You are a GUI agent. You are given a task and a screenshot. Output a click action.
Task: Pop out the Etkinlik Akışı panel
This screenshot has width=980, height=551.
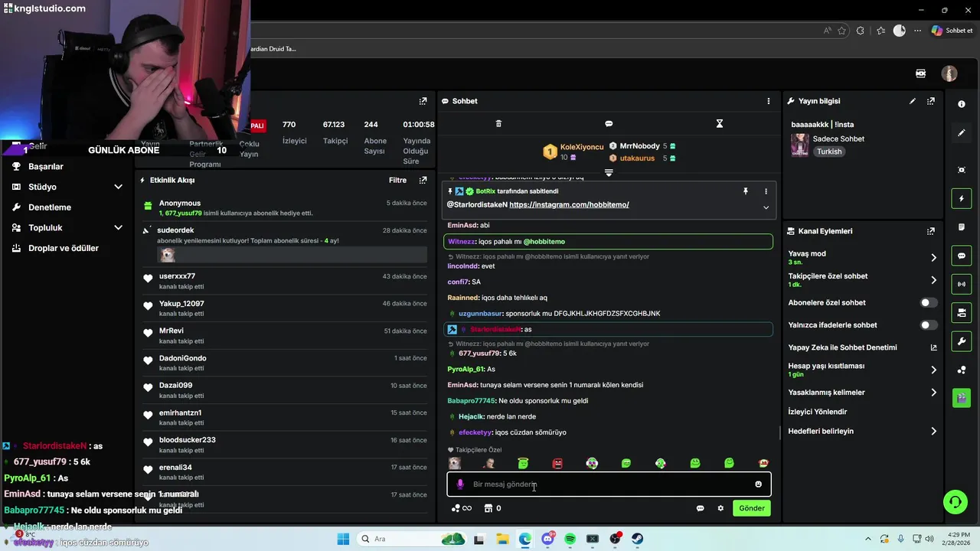click(x=423, y=181)
